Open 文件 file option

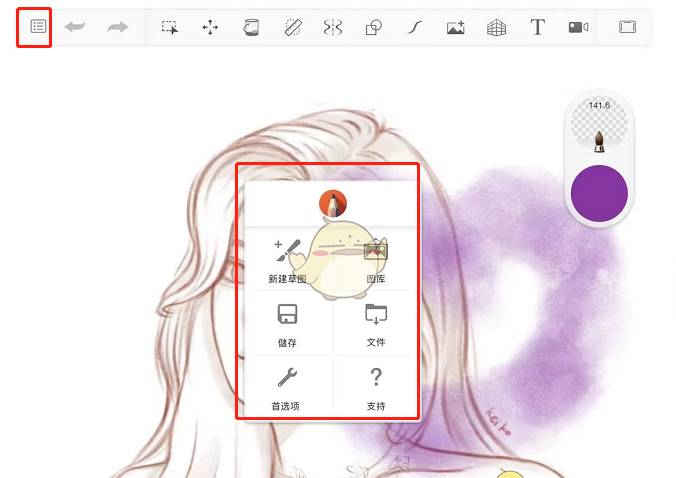[x=376, y=325]
